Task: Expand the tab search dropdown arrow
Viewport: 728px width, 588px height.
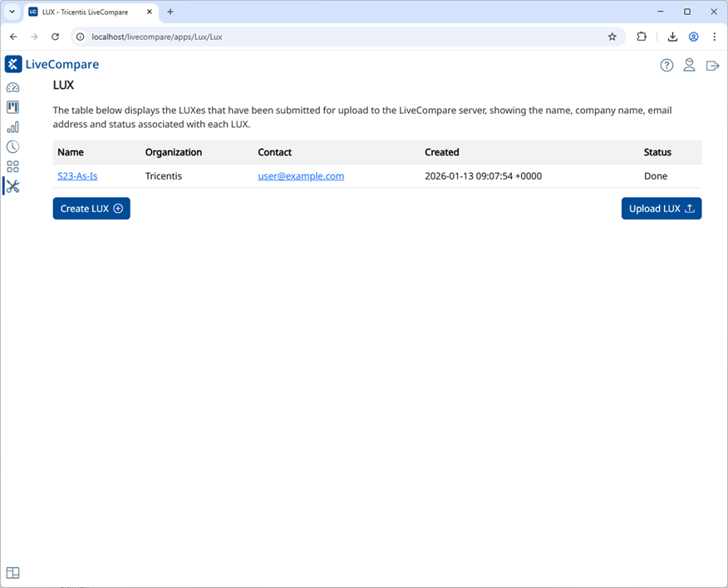Action: (12, 12)
